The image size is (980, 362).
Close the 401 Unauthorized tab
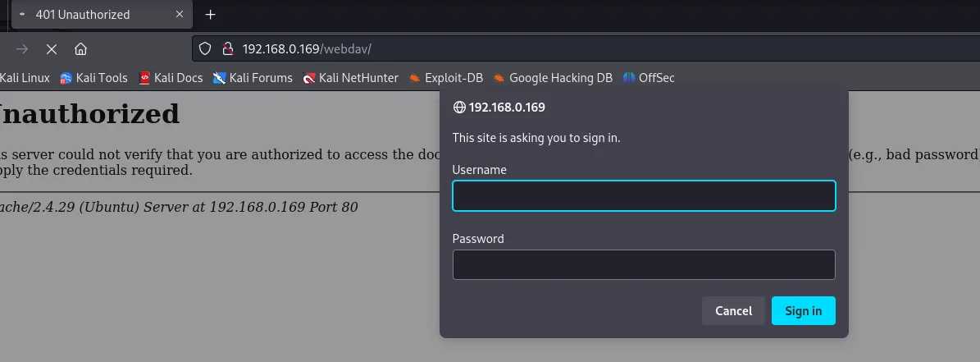(180, 15)
